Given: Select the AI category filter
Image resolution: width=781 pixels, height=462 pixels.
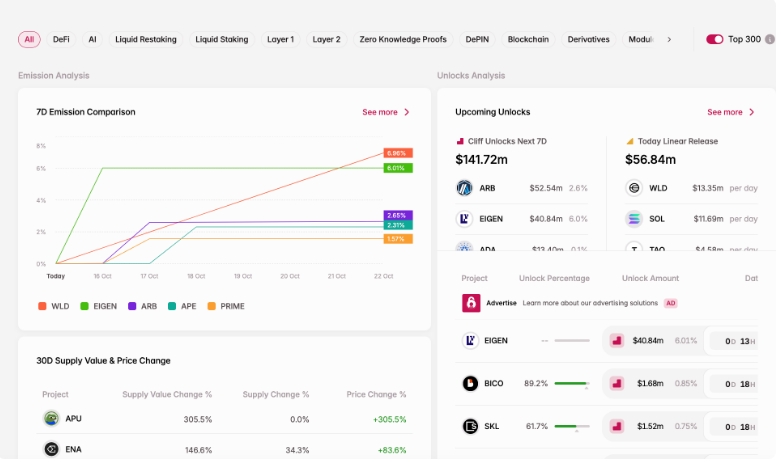Looking at the screenshot, I should [92, 39].
